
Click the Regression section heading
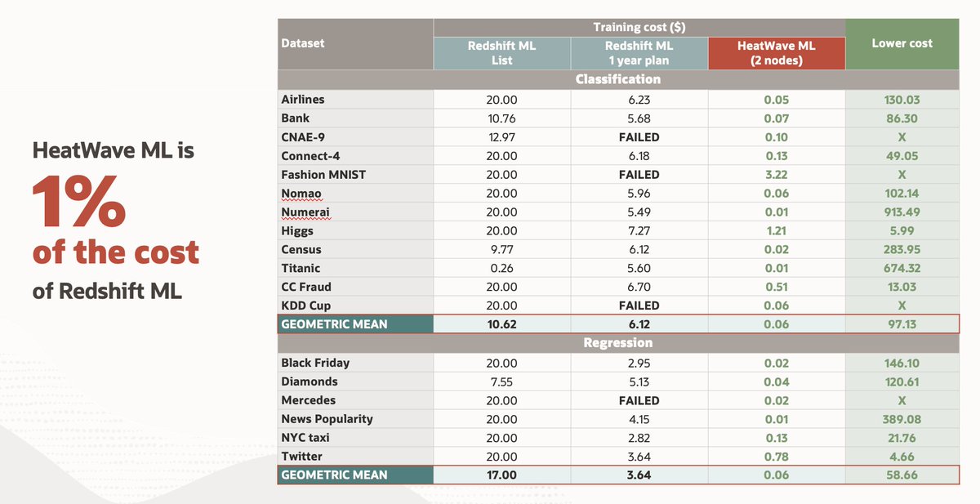tap(617, 343)
